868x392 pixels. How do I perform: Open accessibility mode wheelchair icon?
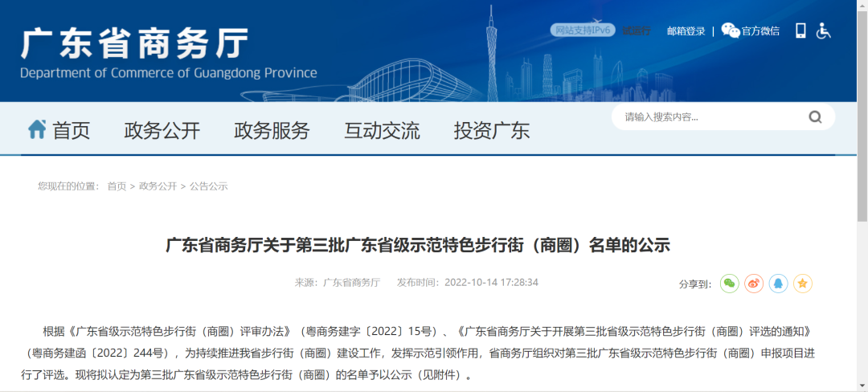(x=824, y=31)
